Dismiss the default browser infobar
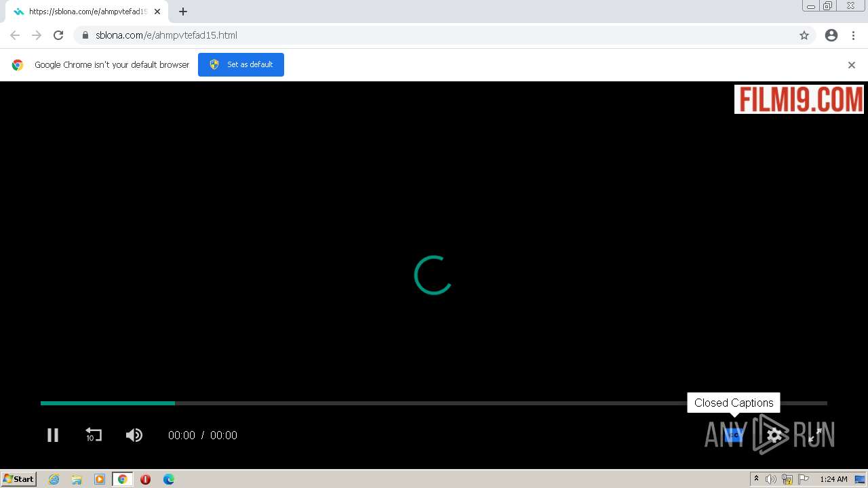The width and height of the screenshot is (868, 488). point(852,65)
